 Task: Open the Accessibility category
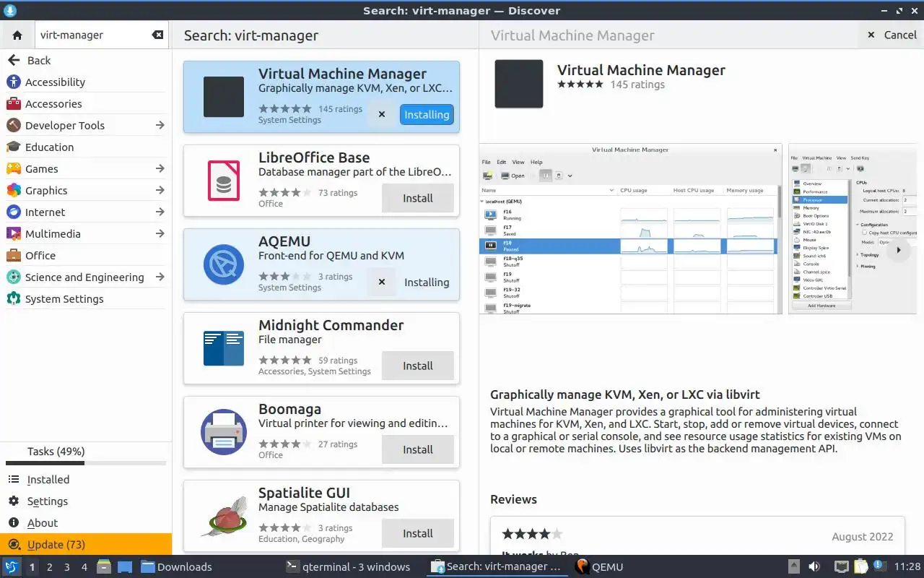pyautogui.click(x=86, y=82)
